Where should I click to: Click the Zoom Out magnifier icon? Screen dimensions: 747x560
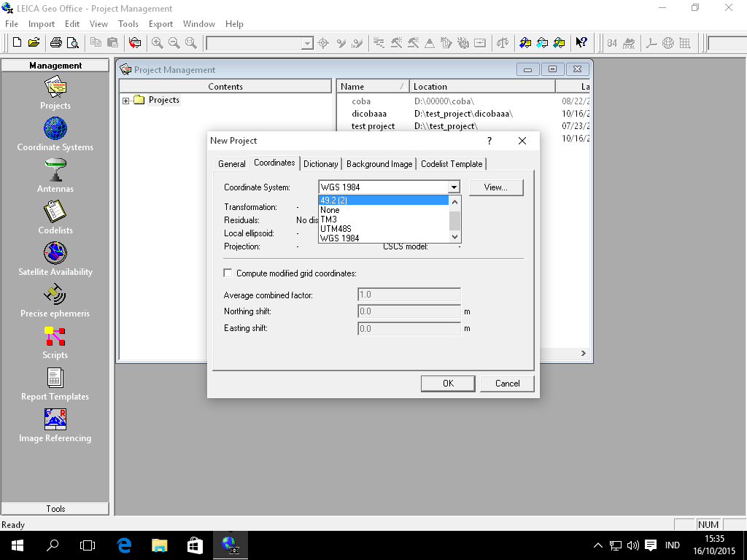coord(174,43)
